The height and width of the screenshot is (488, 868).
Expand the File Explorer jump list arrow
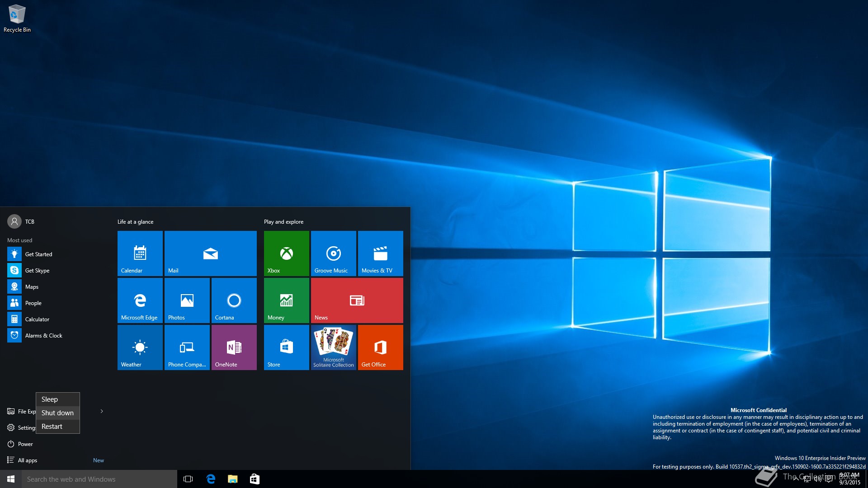click(x=102, y=411)
